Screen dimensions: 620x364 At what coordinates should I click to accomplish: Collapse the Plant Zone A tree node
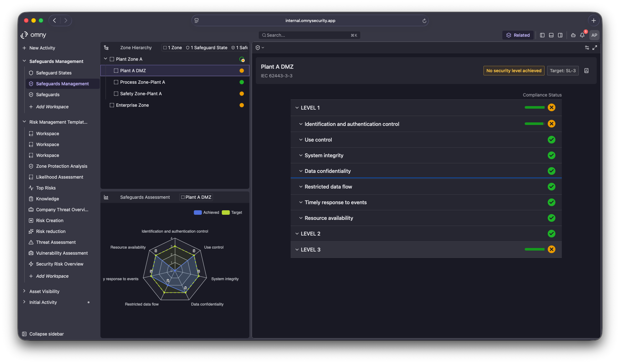[x=106, y=59]
